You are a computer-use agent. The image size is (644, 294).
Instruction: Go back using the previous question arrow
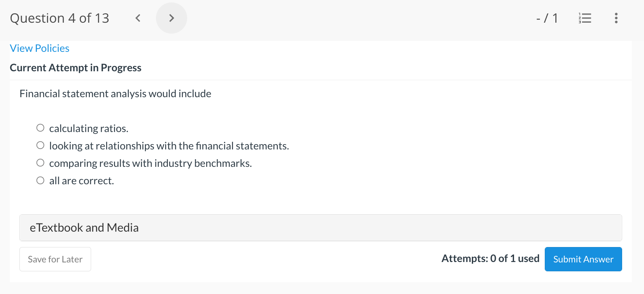tap(138, 18)
